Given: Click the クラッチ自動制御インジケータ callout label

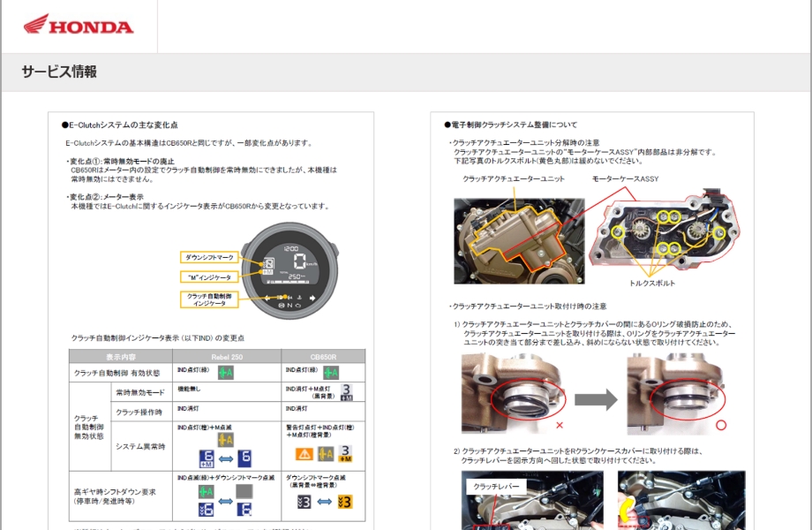Looking at the screenshot, I should tap(209, 299).
